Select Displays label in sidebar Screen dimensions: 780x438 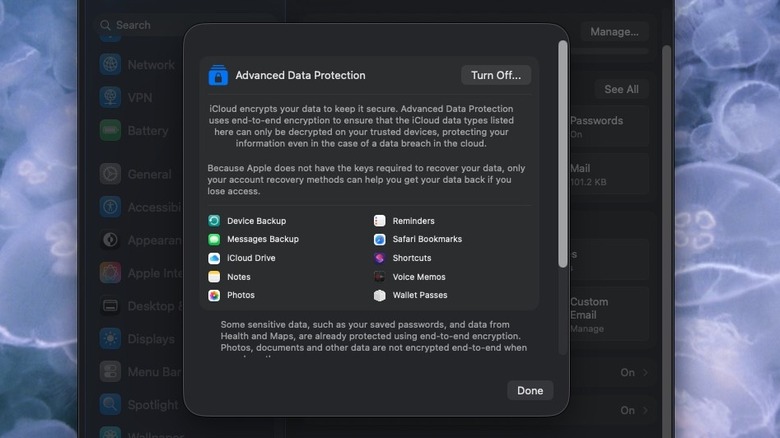click(x=151, y=338)
